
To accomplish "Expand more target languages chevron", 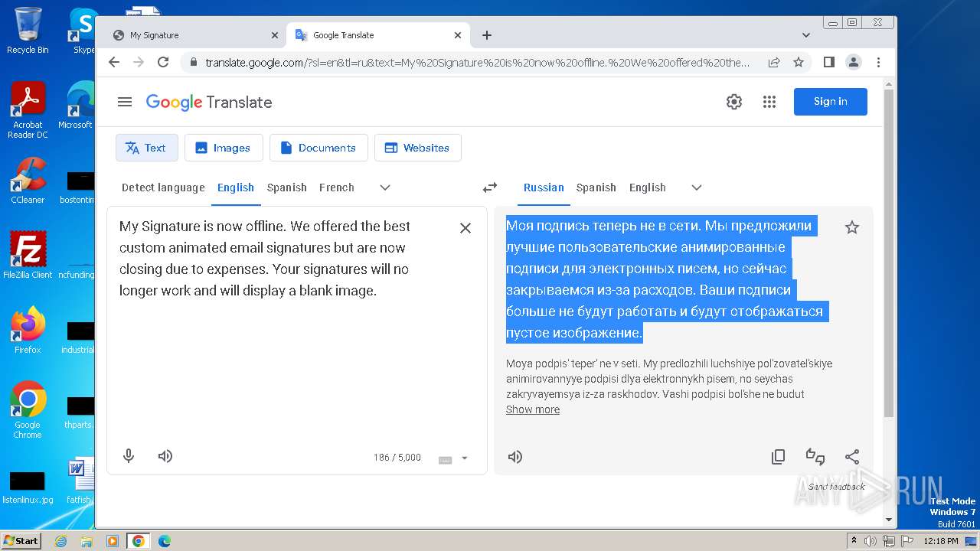I will coord(696,187).
